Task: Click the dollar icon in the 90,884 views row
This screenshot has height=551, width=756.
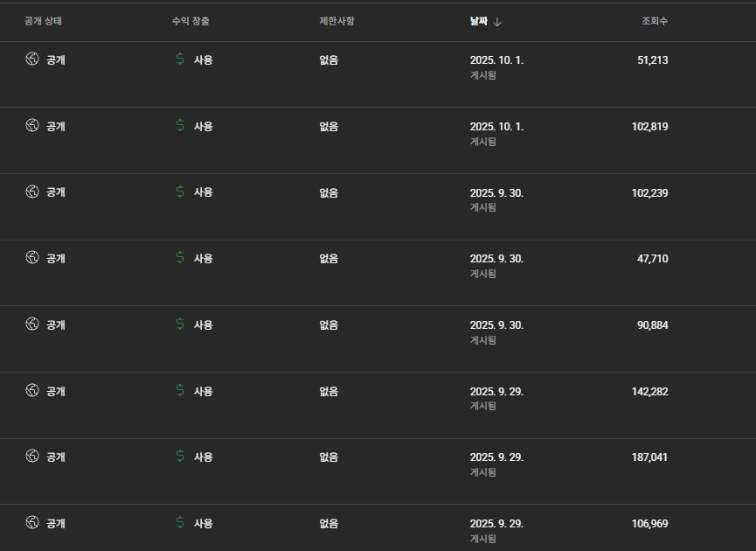Action: point(180,324)
